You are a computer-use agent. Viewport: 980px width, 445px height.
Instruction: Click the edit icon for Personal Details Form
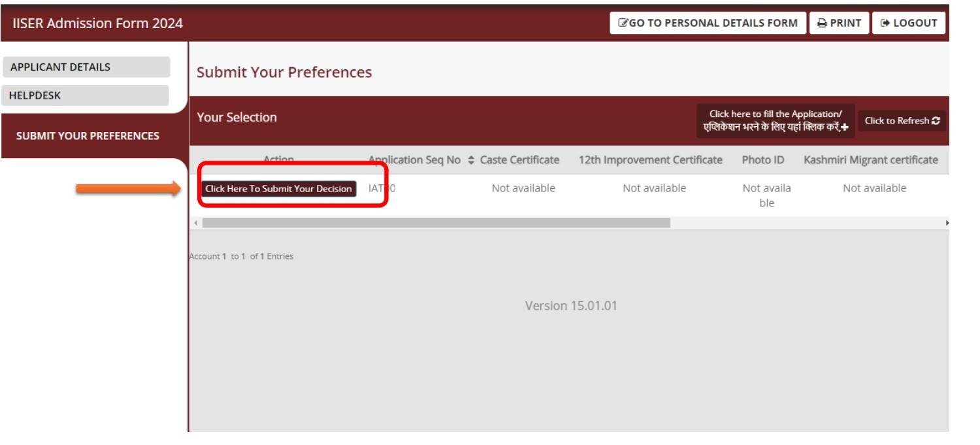point(623,23)
